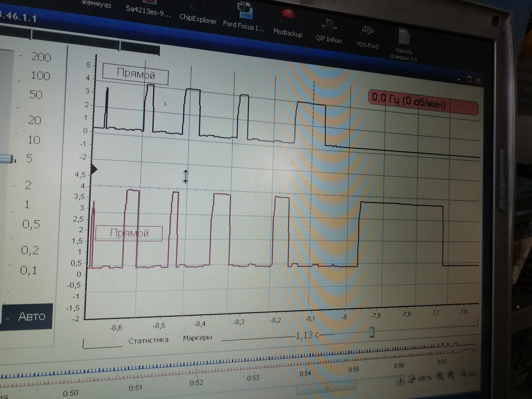The height and width of the screenshot is (399, 532).
Task: Click the zoom in magnifier icon
Action: click(x=451, y=375)
